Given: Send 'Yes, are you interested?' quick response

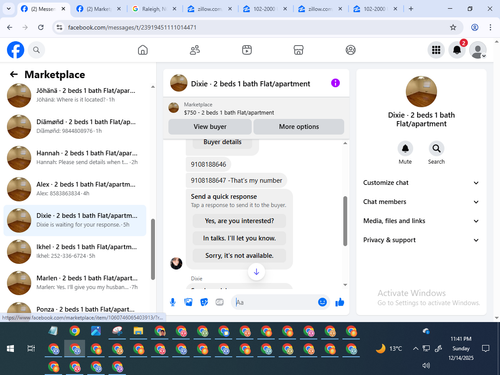Looking at the screenshot, I should [x=239, y=221].
